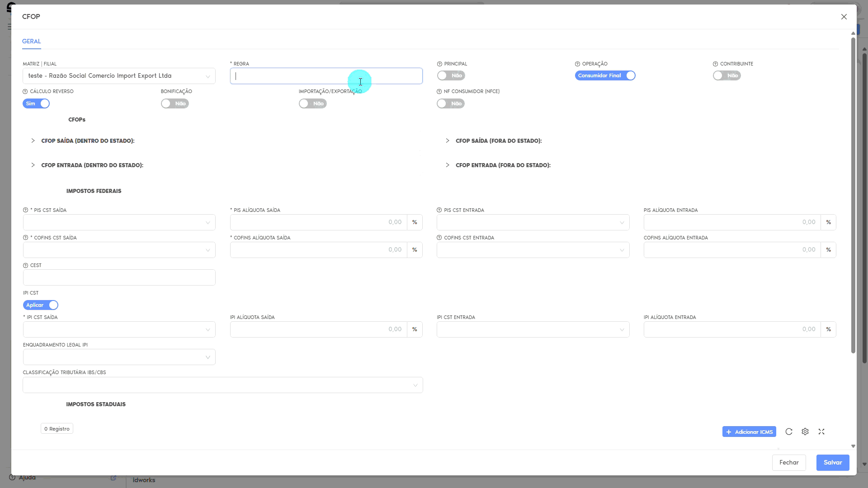This screenshot has width=868, height=488.
Task: Click the help icon next to Principal
Action: click(439, 64)
